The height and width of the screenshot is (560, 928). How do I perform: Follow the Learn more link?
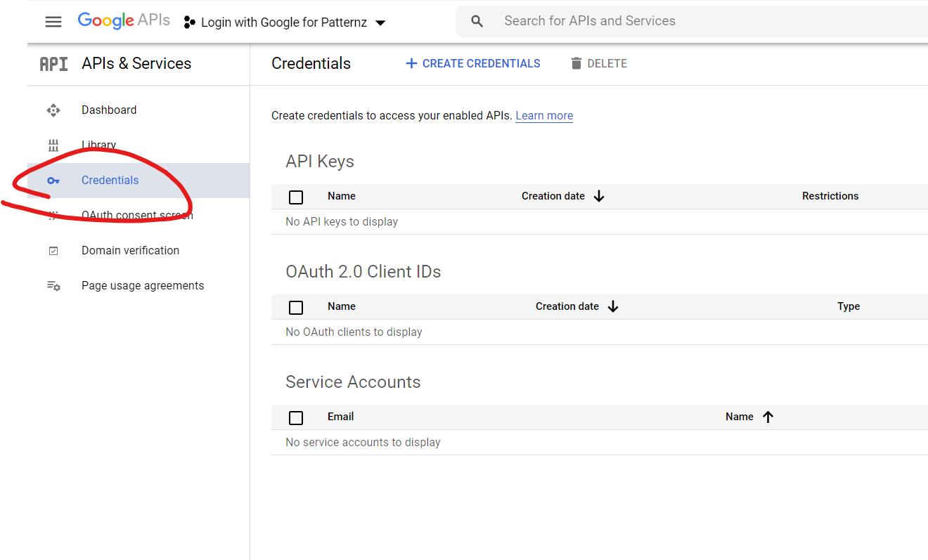pyautogui.click(x=544, y=116)
